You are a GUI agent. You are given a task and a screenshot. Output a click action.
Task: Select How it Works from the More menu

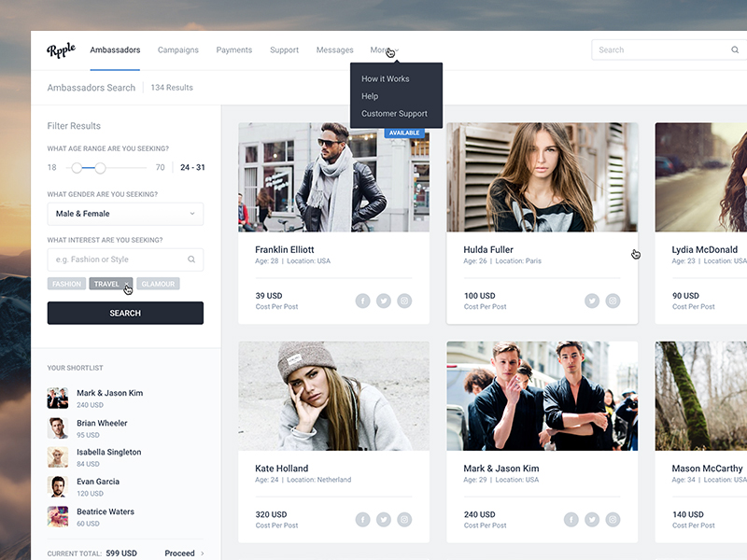[x=386, y=79]
